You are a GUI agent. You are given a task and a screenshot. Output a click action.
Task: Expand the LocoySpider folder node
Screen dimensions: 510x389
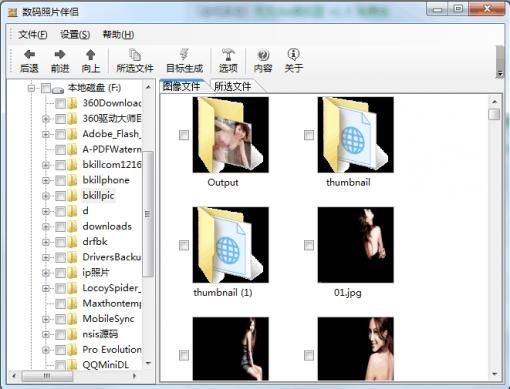point(46,288)
